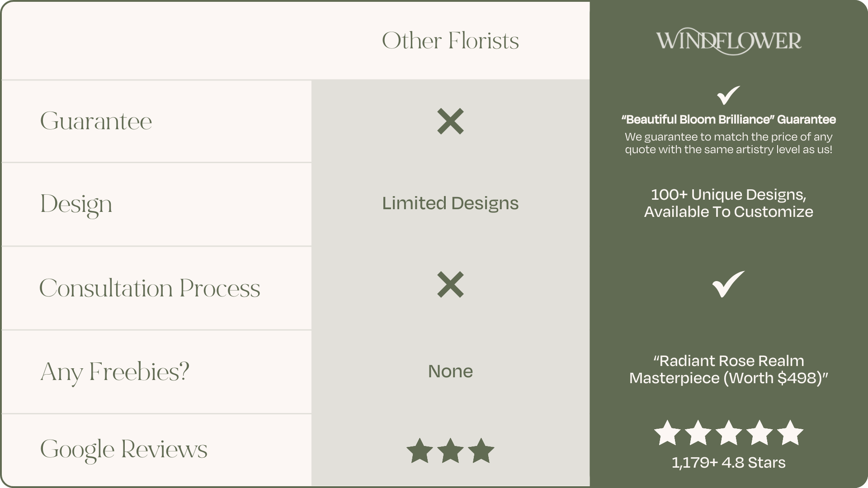Click the X mark in Consultation Process row
The width and height of the screenshot is (868, 488).
point(450,284)
